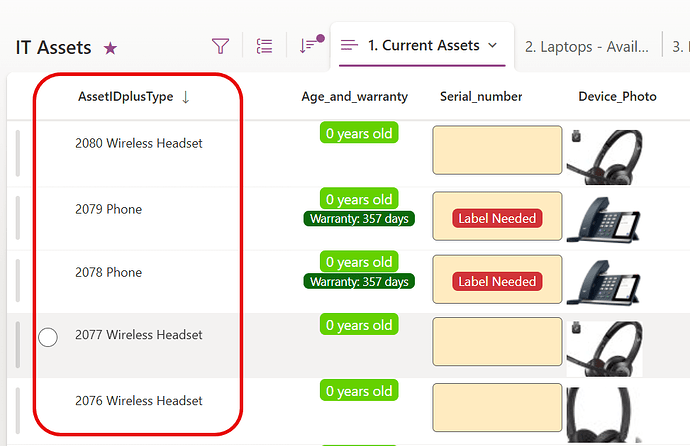Click the Warranty: 357 days badge for 2079
Screen dimensions: 690x446
pos(360,219)
